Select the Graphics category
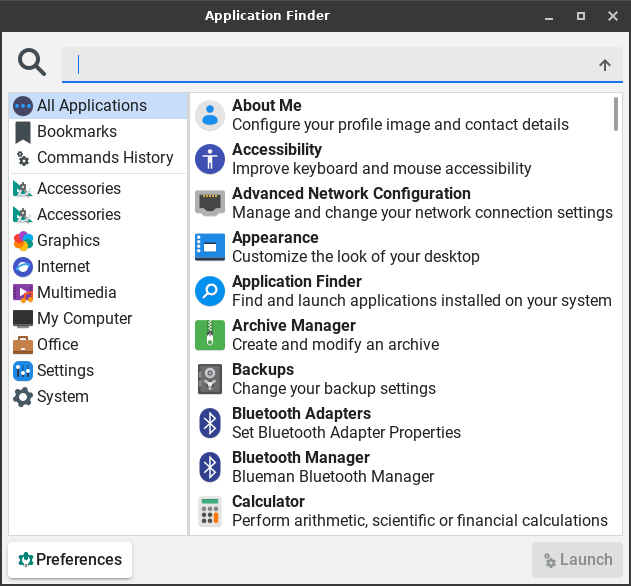Image resolution: width=631 pixels, height=586 pixels. 68,241
